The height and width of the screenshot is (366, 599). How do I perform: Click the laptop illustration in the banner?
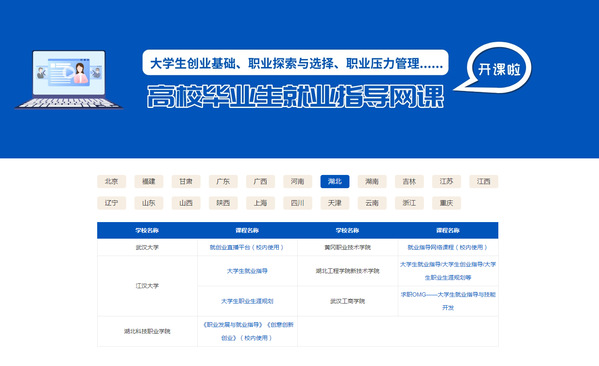pyautogui.click(x=69, y=79)
